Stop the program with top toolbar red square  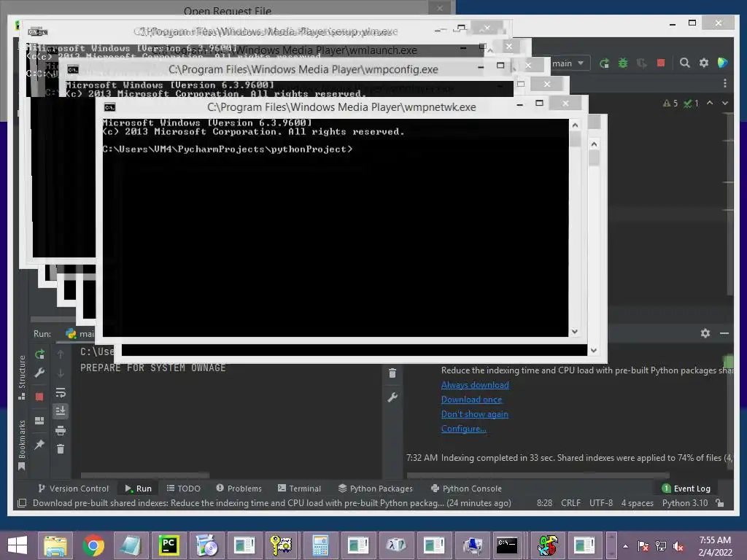point(661,63)
